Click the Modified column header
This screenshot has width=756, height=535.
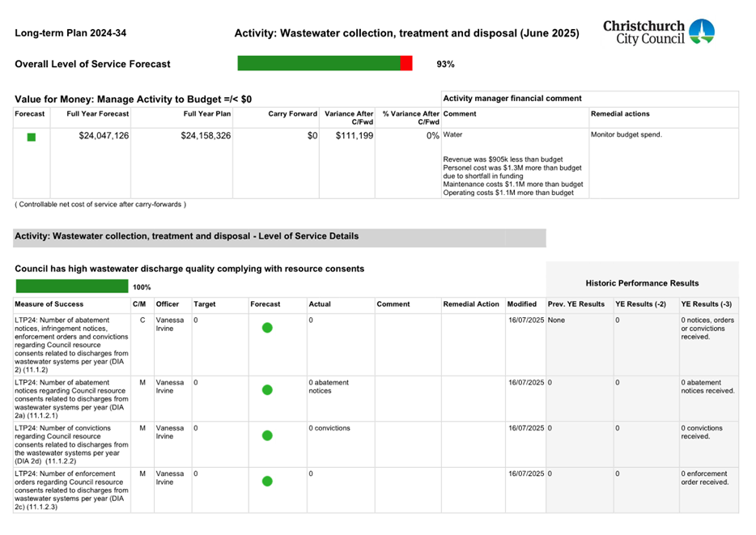click(523, 304)
